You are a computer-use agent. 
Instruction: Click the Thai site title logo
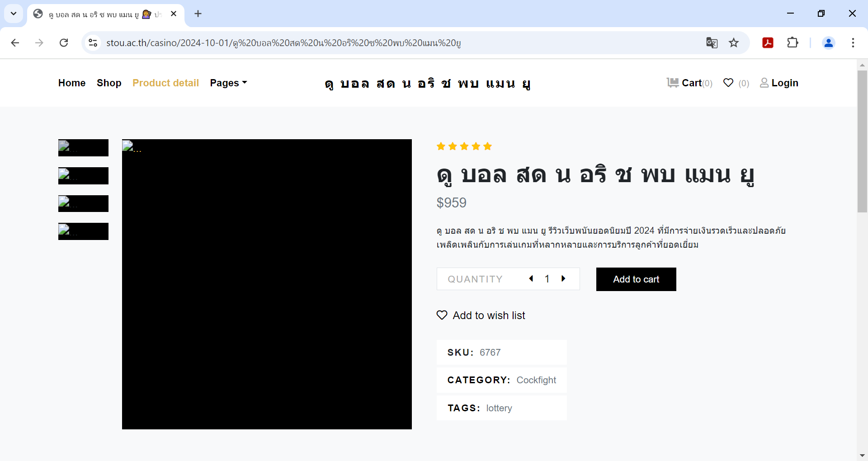[x=428, y=84]
